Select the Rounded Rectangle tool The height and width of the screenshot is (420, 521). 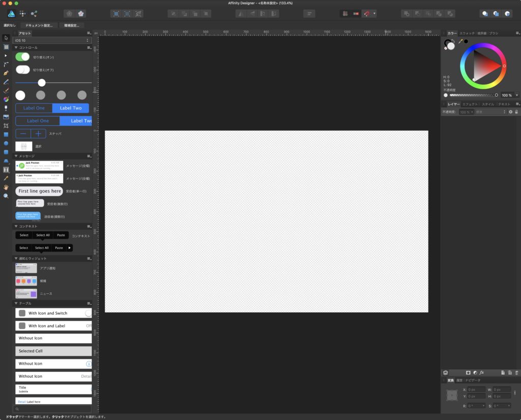[6, 152]
